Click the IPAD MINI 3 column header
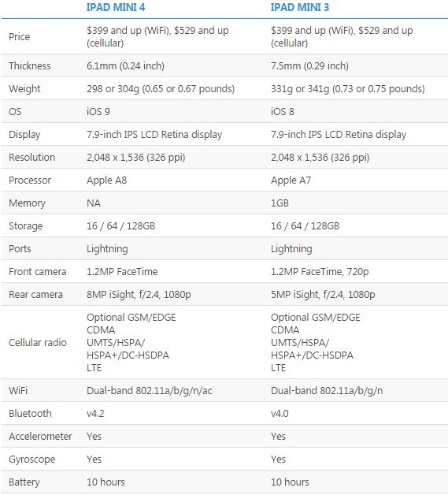 [x=300, y=7]
